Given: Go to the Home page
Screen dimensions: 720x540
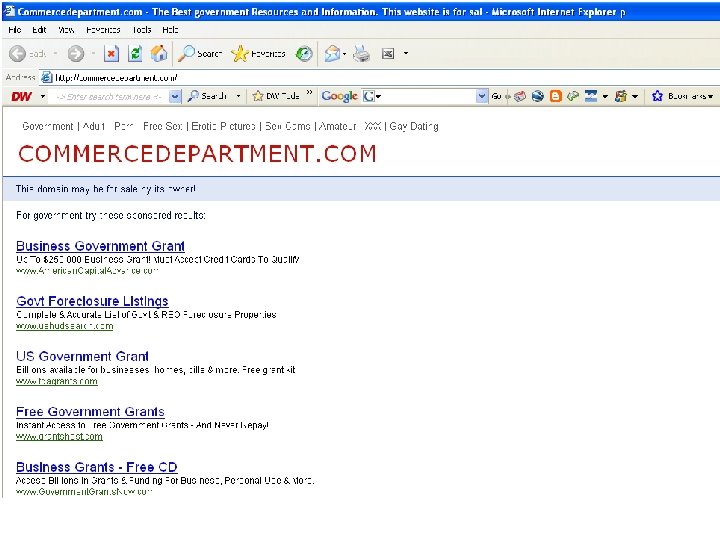Looking at the screenshot, I should click(x=159, y=54).
